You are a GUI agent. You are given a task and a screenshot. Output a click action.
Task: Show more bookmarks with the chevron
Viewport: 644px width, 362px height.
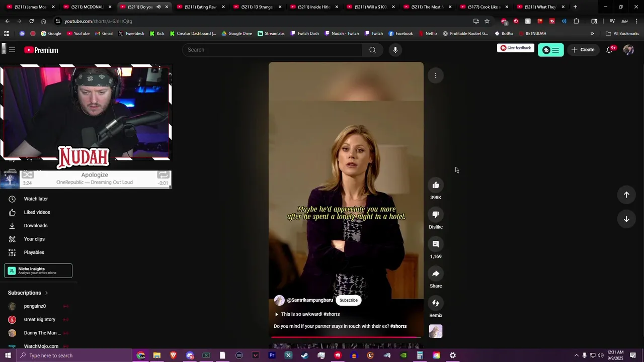(592, 34)
